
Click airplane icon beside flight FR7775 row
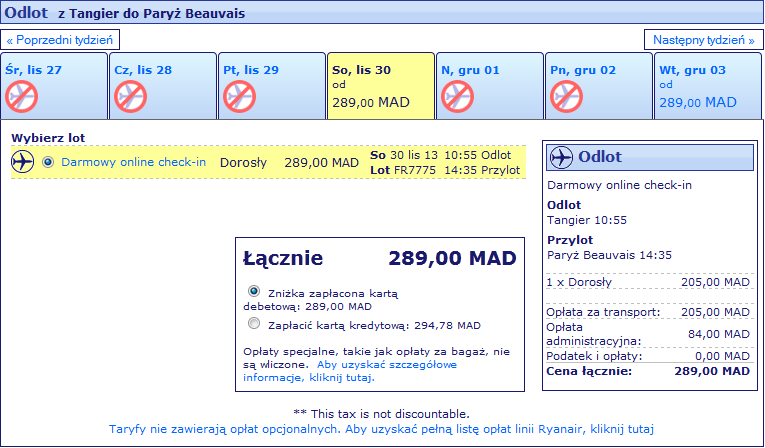point(22,162)
